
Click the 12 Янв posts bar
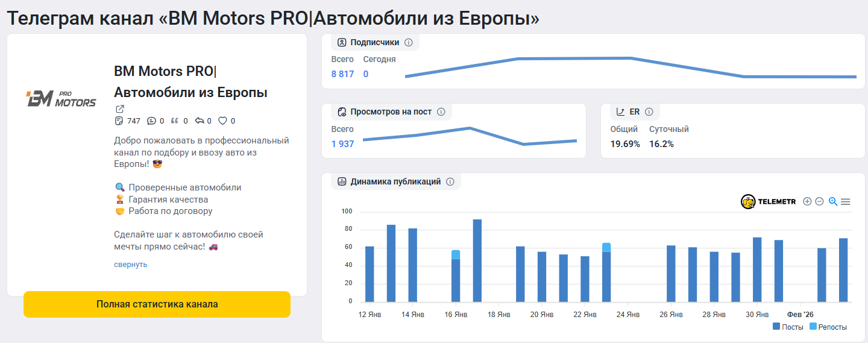pyautogui.click(x=370, y=274)
